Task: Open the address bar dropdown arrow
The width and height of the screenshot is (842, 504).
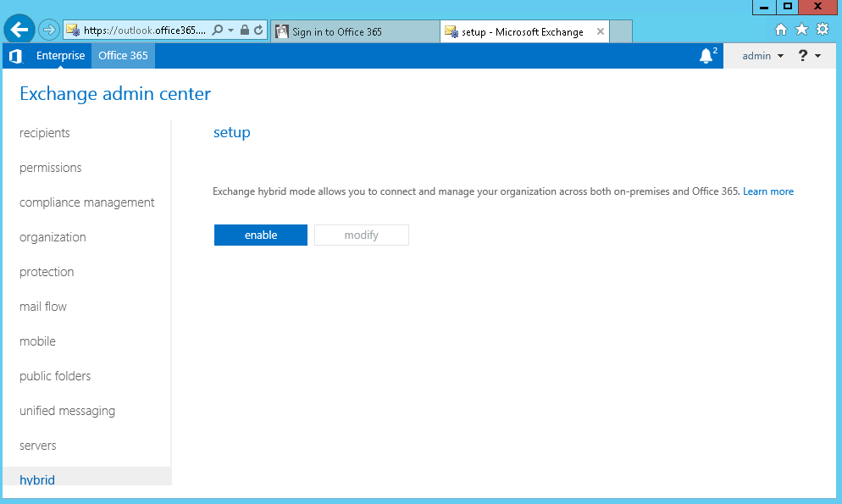Action: [x=231, y=30]
